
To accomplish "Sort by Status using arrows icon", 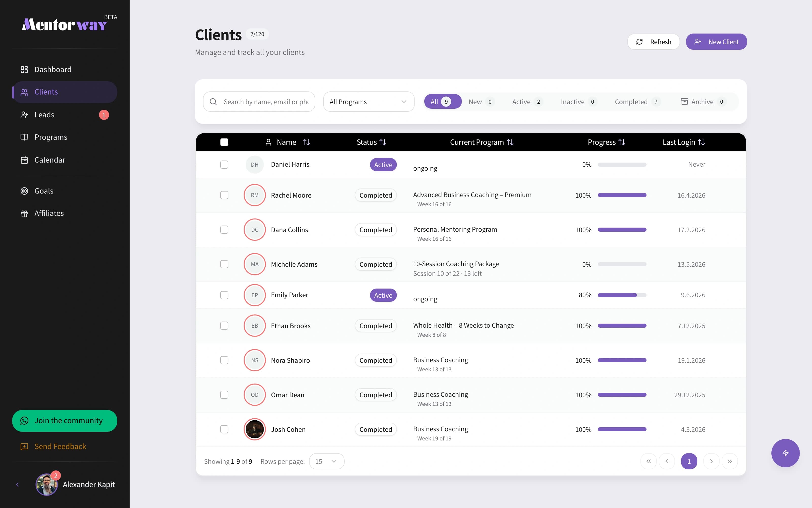I will 382,142.
